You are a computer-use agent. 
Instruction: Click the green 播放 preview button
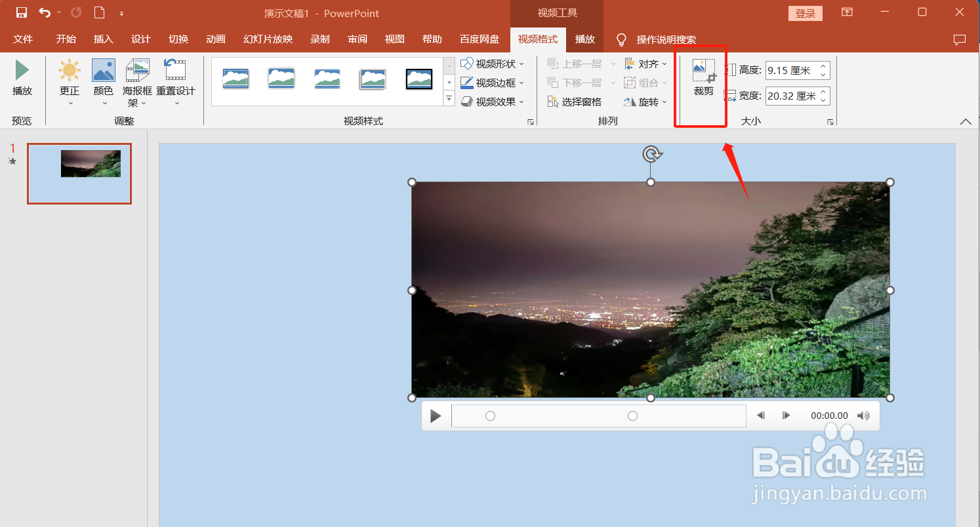coord(22,78)
